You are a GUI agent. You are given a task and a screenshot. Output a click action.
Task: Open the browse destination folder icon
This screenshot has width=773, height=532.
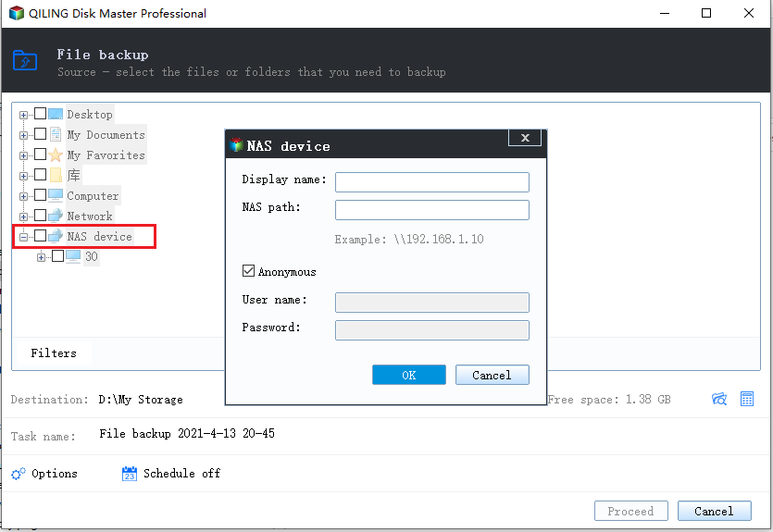[x=719, y=399]
